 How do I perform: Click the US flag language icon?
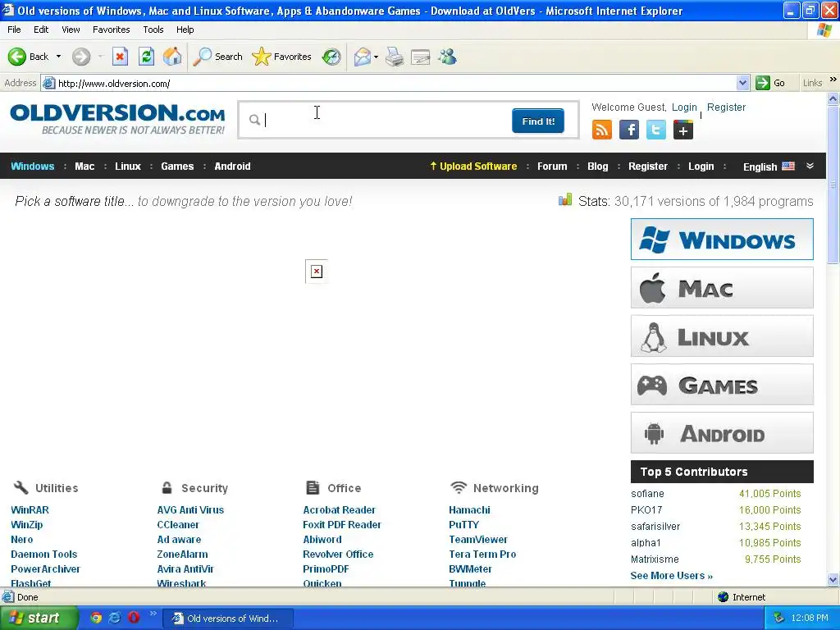click(788, 166)
